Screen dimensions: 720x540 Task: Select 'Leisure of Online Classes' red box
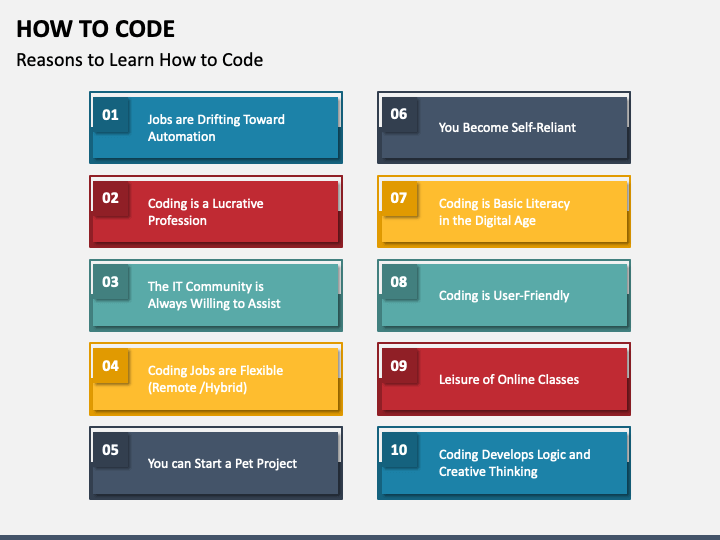[504, 379]
